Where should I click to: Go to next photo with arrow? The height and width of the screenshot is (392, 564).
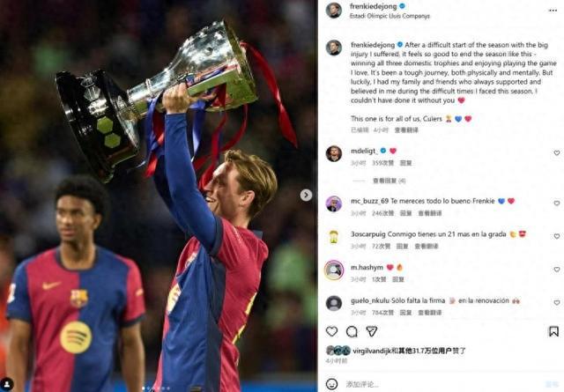click(306, 195)
